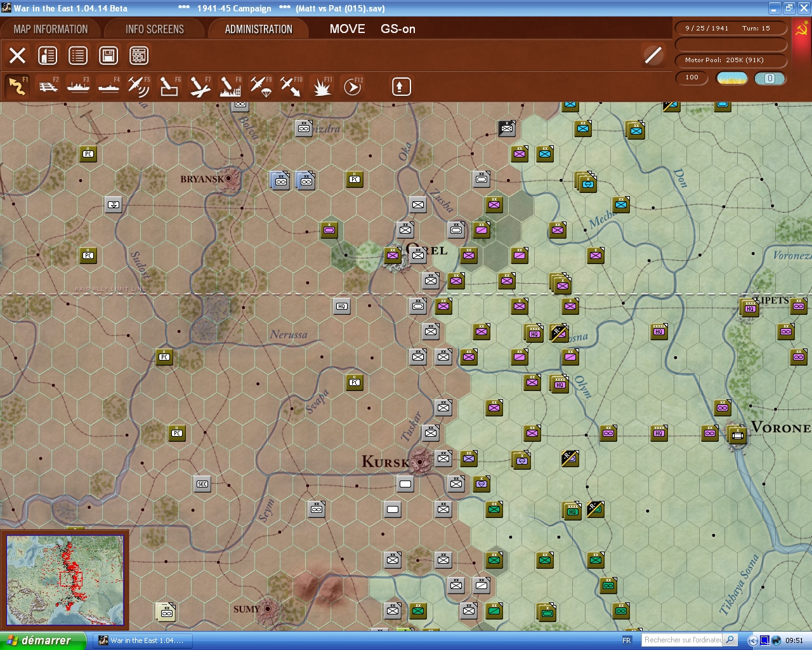Click the Kursk city hex
This screenshot has width=812, height=650.
pyautogui.click(x=419, y=461)
